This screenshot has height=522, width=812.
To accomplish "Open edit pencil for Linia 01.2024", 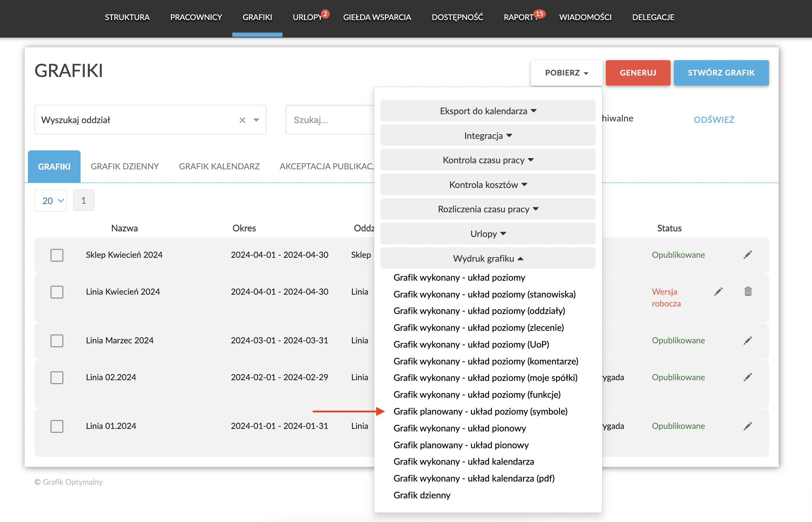I will [748, 426].
